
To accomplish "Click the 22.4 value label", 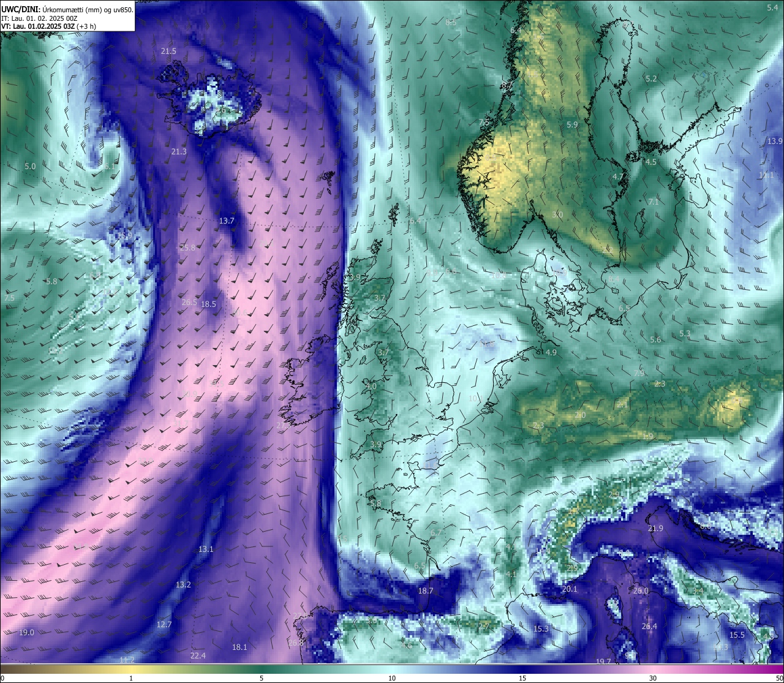I will coord(198,655).
